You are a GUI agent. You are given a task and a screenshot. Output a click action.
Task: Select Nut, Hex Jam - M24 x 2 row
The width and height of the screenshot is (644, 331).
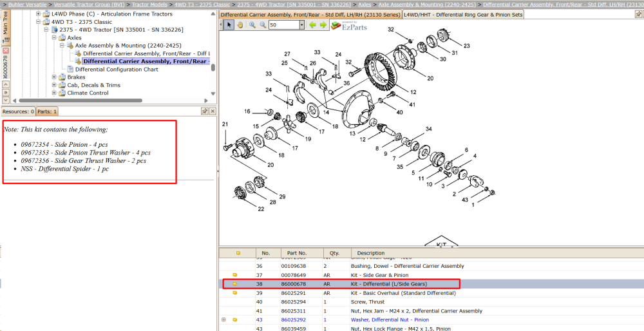(431, 311)
